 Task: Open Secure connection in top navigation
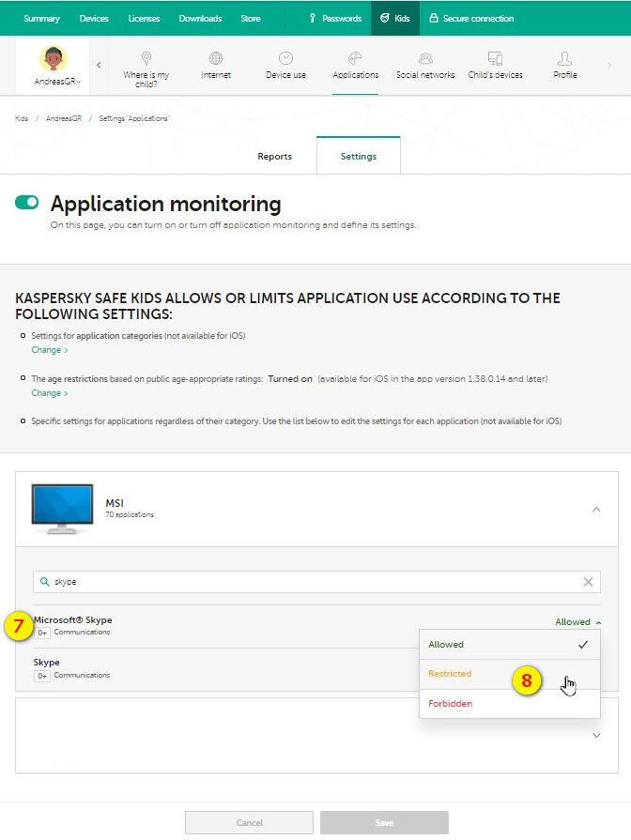[471, 18]
